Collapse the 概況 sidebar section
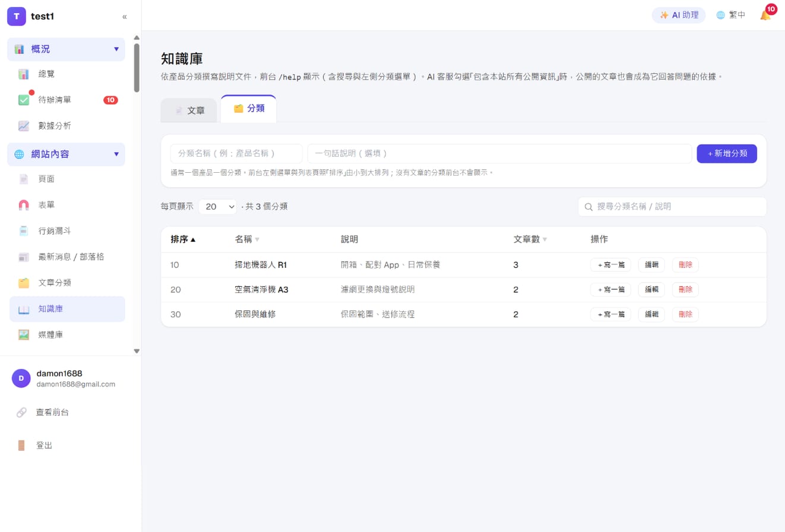 [66, 49]
